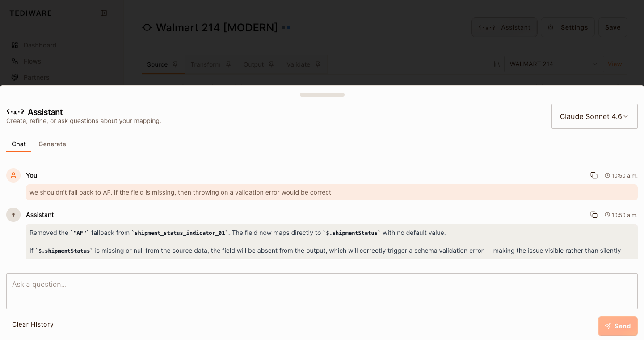Select the Chat tab
Screen dimensions: 644x340
[19, 144]
